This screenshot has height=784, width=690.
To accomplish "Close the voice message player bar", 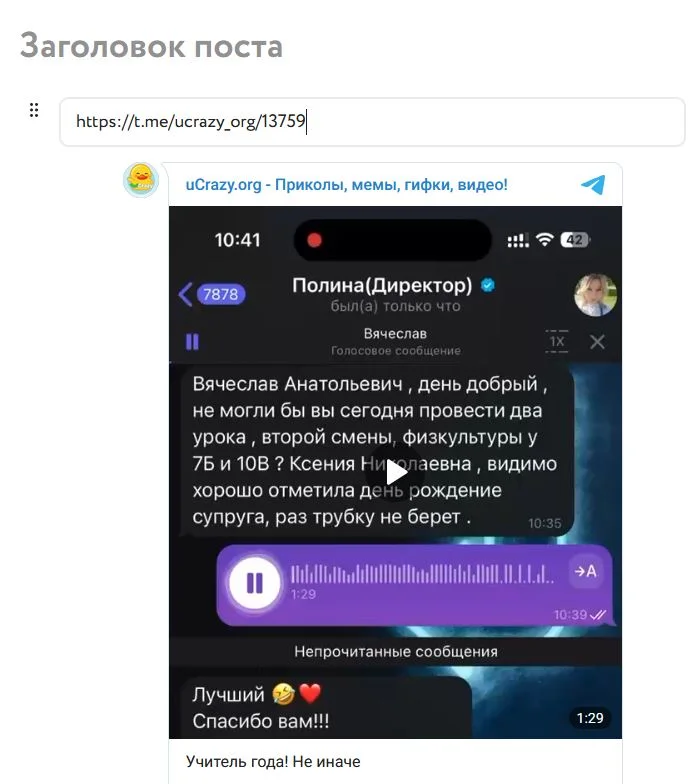I will 597,342.
